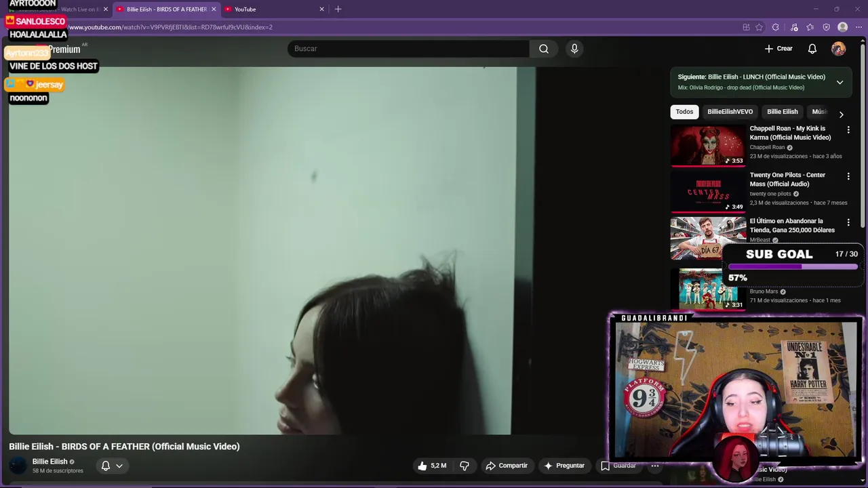Click the Chappell Roan channel name
The height and width of the screenshot is (488, 868).
click(767, 147)
